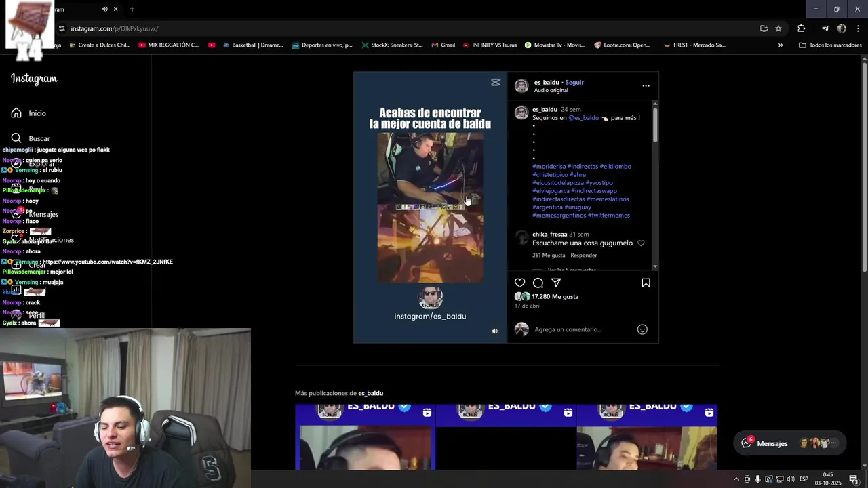Click the Instagram logo in sidebar

point(34,79)
